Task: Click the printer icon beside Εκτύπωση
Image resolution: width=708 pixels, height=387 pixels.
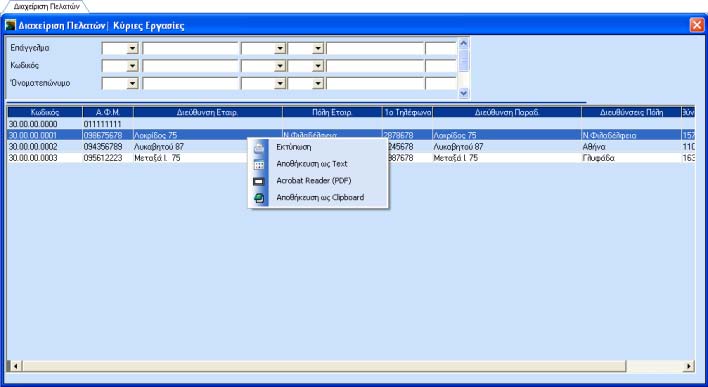Action: click(259, 148)
